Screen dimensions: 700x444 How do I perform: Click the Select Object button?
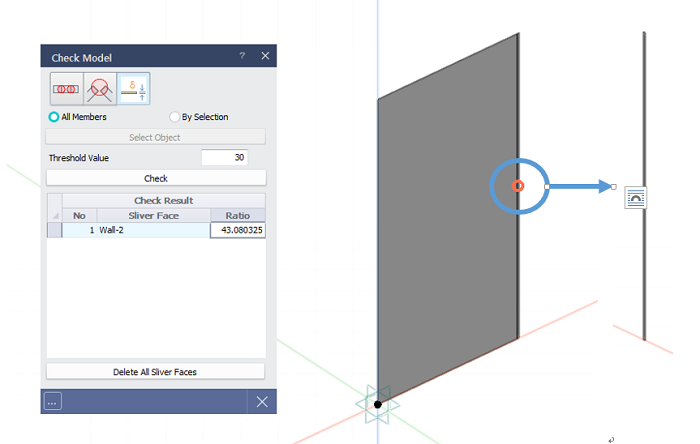[x=156, y=137]
